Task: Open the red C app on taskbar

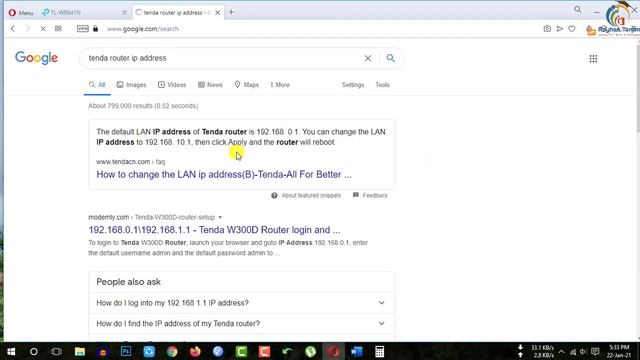Action: click(x=264, y=351)
